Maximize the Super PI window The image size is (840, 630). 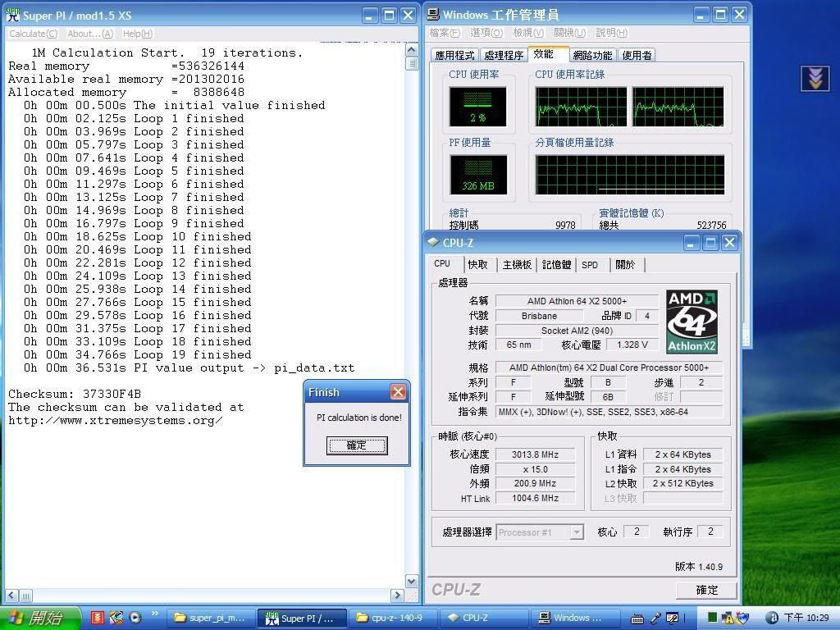click(x=390, y=15)
